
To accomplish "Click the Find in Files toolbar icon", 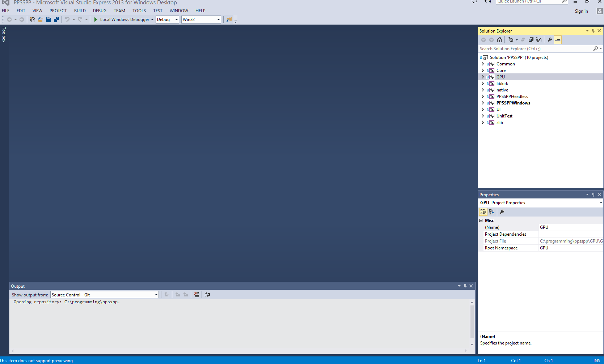I will coord(229,20).
